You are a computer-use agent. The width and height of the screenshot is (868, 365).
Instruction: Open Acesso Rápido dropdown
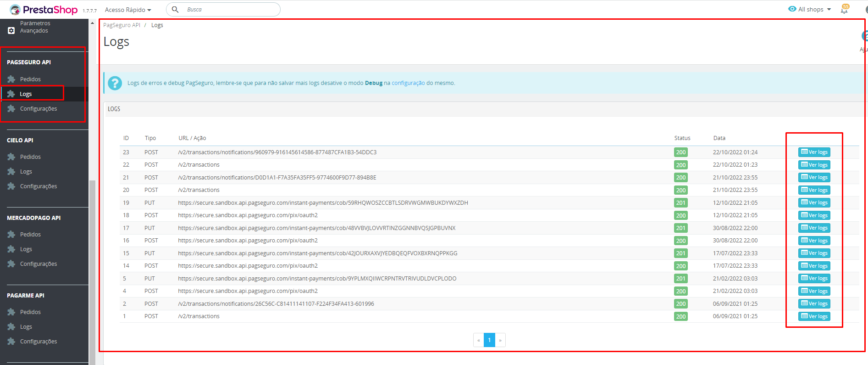coord(128,10)
